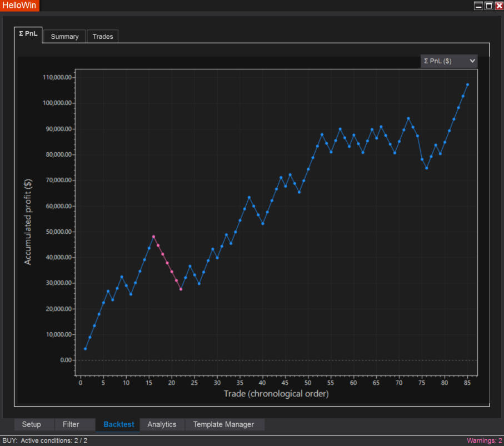
Task: Select the Σ PnL tab
Action: point(28,34)
